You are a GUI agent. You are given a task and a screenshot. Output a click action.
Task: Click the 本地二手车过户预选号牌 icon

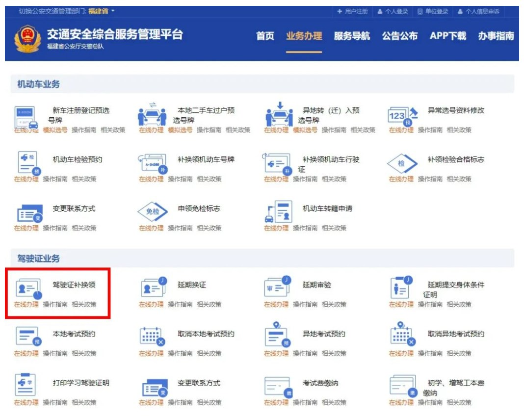(152, 115)
